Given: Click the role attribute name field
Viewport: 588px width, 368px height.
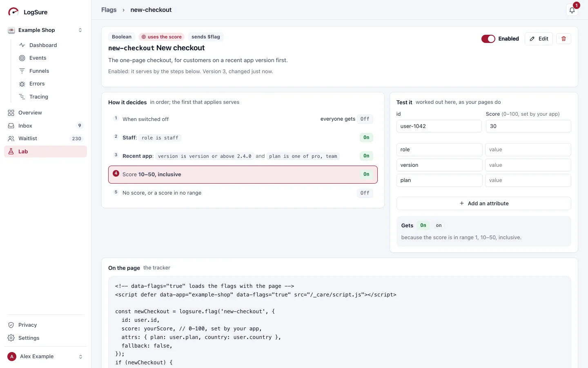Looking at the screenshot, I should pyautogui.click(x=439, y=150).
